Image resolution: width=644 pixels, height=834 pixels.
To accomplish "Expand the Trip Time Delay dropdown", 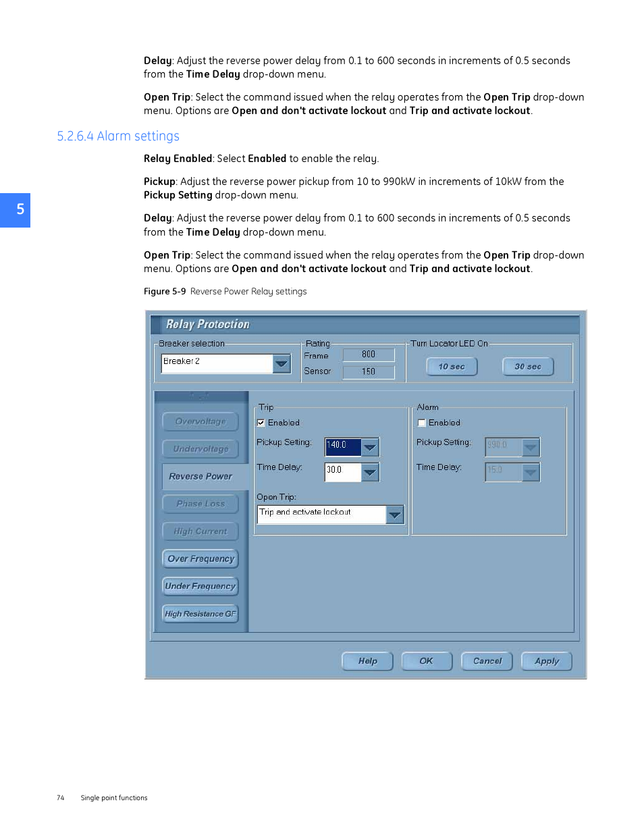I will pos(370,472).
